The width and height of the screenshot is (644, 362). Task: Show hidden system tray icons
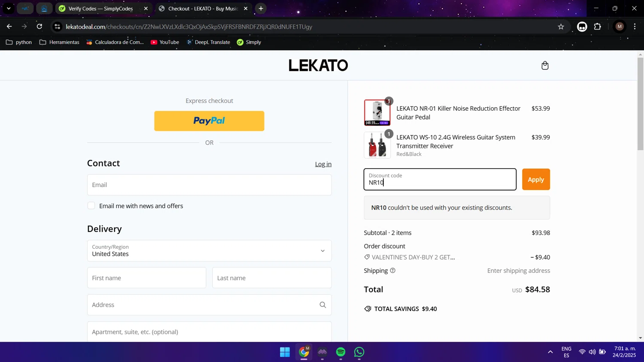550,352
